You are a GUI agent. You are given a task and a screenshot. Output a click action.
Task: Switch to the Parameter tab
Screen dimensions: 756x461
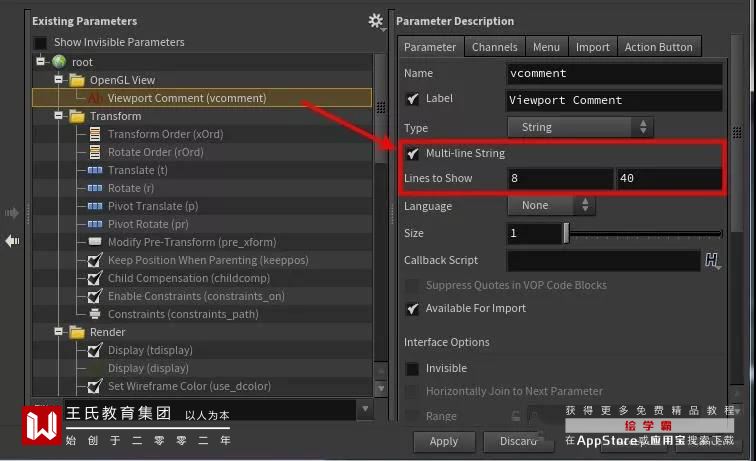click(430, 47)
